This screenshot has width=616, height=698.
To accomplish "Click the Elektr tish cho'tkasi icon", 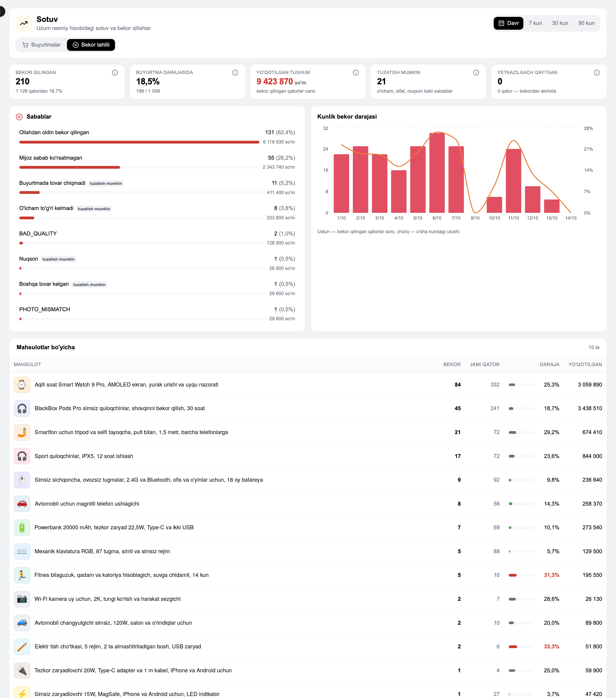I will tap(22, 647).
